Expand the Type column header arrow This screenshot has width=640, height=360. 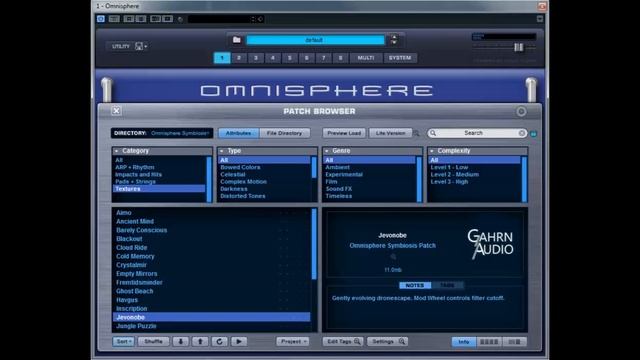(222, 151)
